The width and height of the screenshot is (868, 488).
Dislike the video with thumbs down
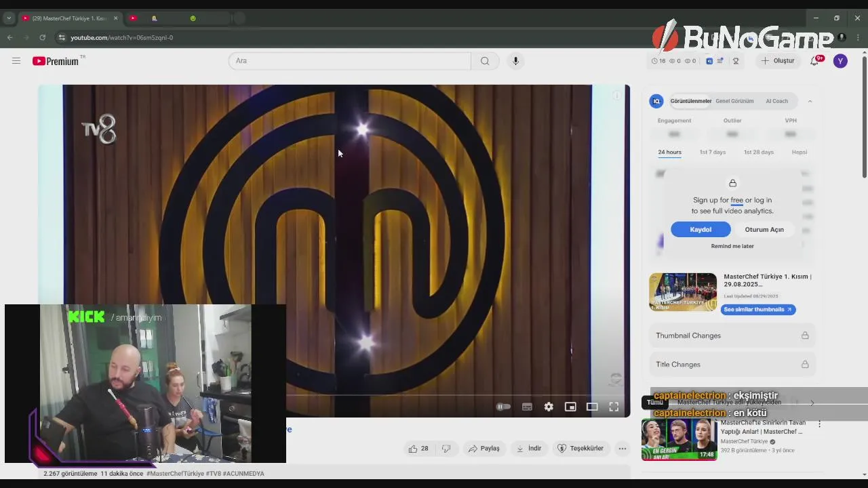[x=446, y=449]
